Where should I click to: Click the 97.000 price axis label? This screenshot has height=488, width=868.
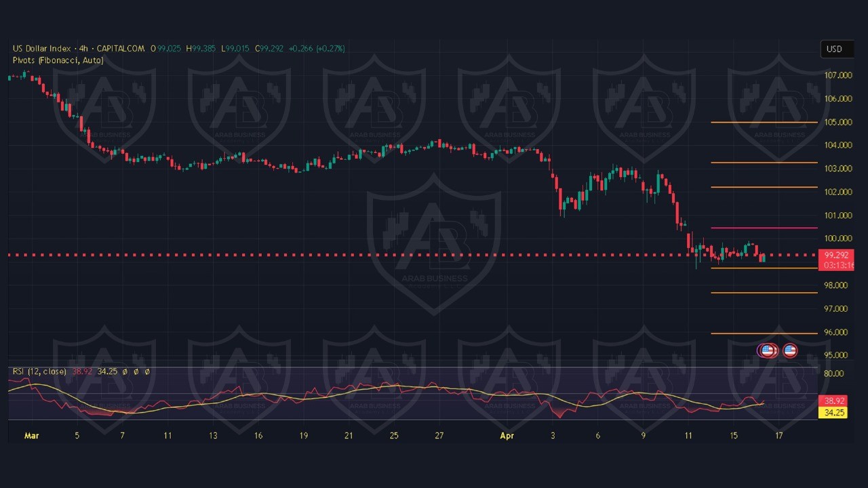click(x=837, y=308)
